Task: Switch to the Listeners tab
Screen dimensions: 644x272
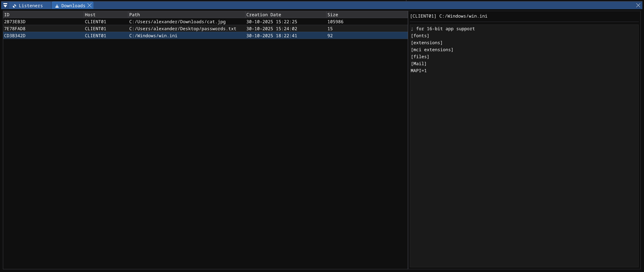Action: tap(30, 5)
